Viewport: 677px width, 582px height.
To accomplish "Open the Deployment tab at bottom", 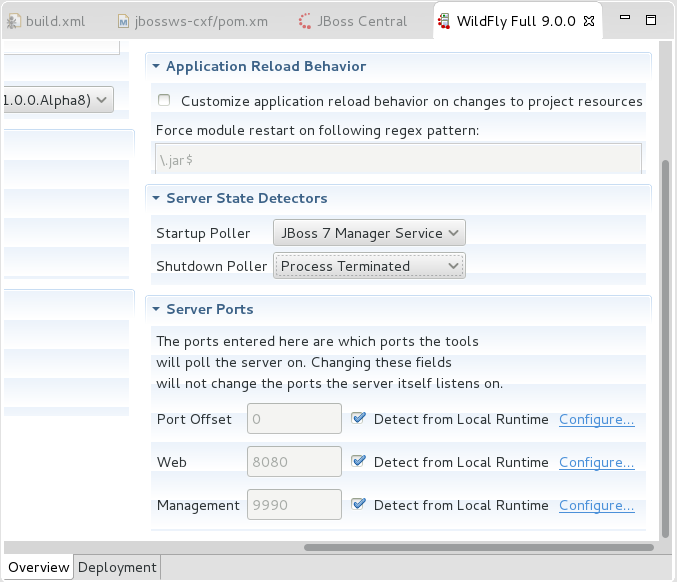I will tap(117, 567).
